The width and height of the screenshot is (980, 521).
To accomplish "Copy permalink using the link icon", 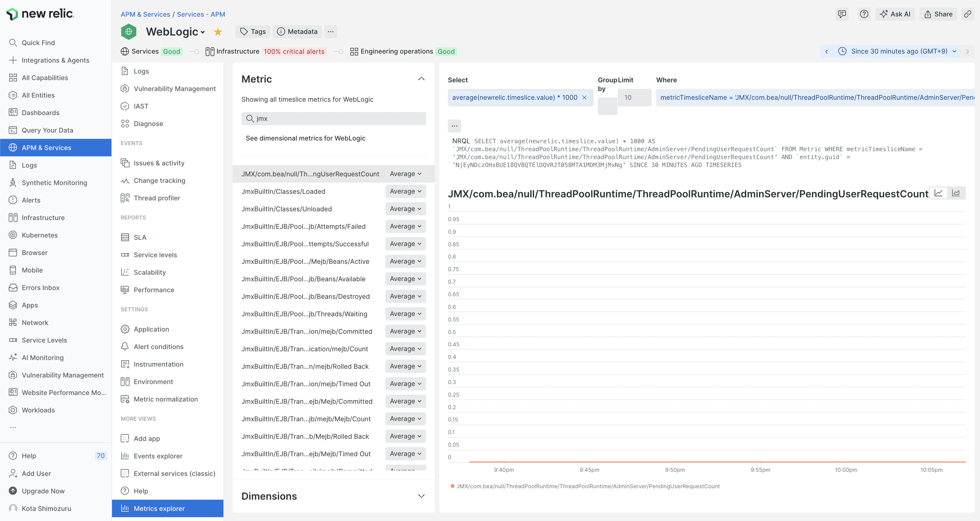I will (x=967, y=14).
